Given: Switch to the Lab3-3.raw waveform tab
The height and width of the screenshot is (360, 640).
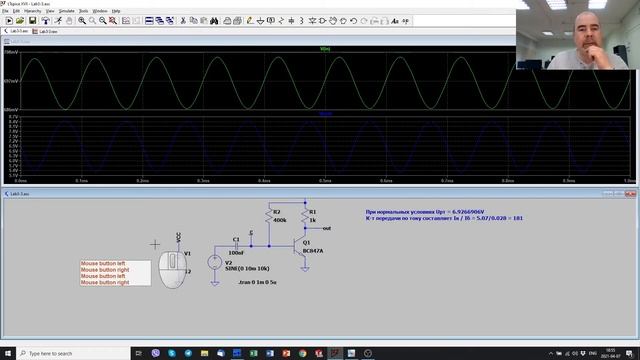Looking at the screenshot, I should (45, 31).
